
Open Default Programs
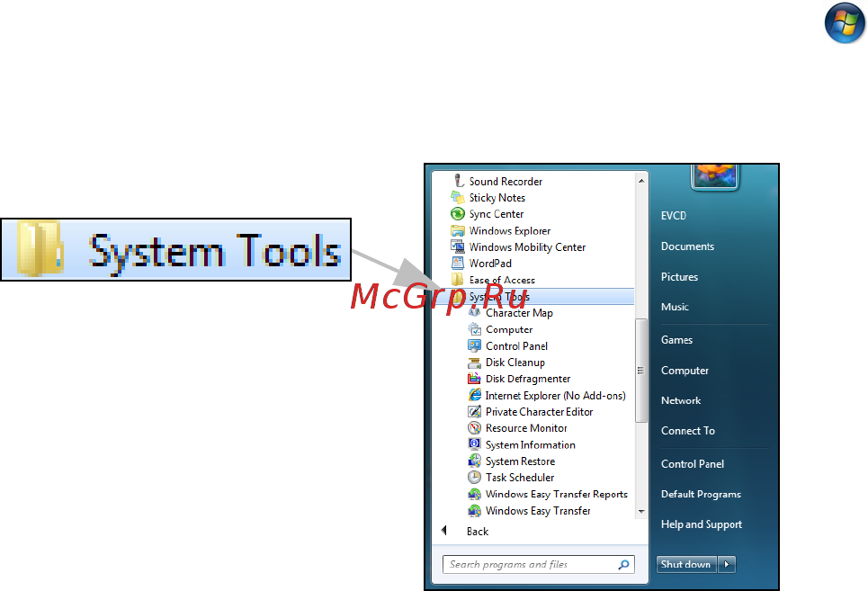(701, 494)
